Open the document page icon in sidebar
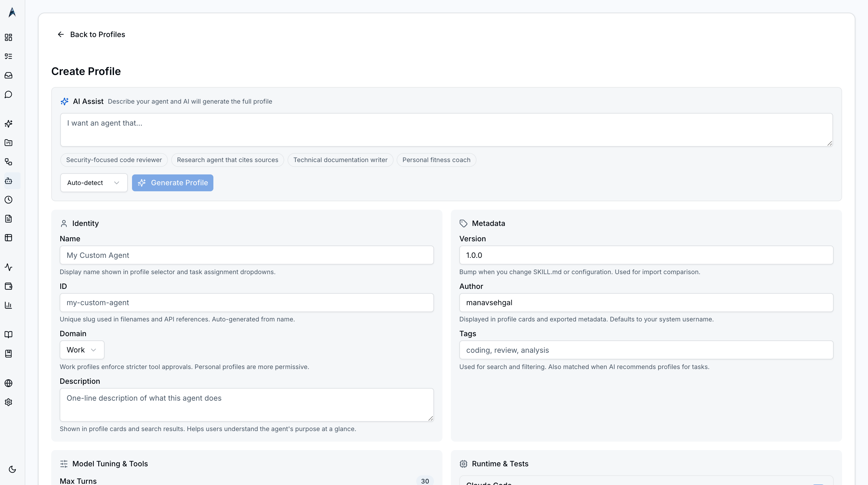 (x=8, y=219)
